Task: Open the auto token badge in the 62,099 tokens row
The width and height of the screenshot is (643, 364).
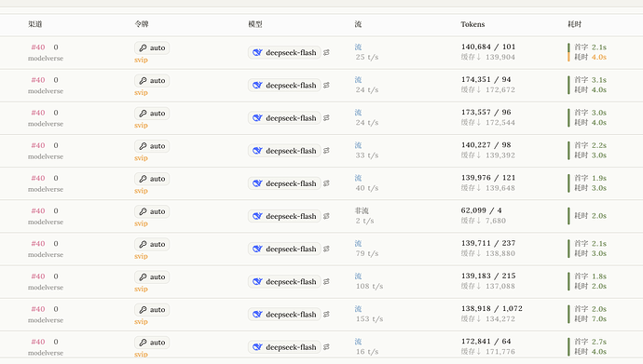Action: pos(152,211)
